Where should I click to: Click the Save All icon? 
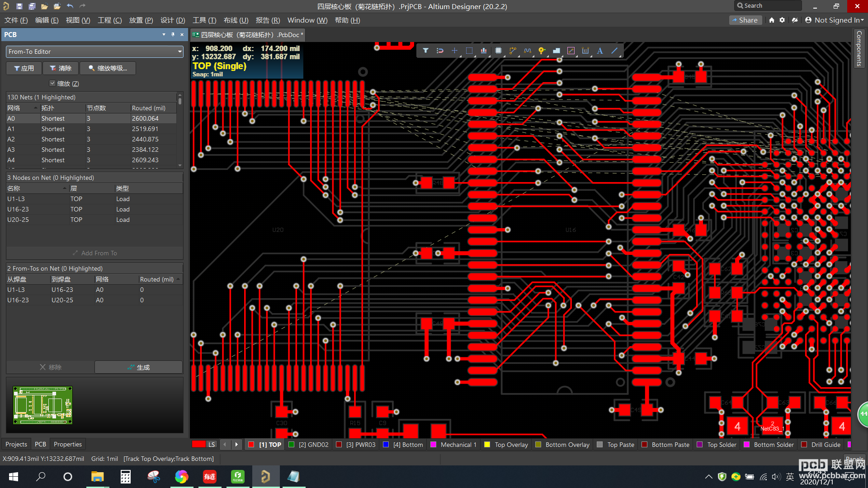pos(32,6)
